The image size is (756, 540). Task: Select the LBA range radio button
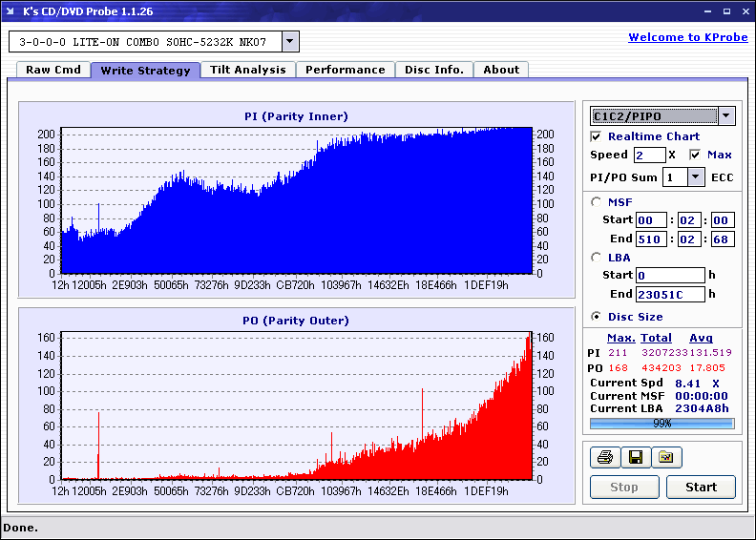[596, 258]
